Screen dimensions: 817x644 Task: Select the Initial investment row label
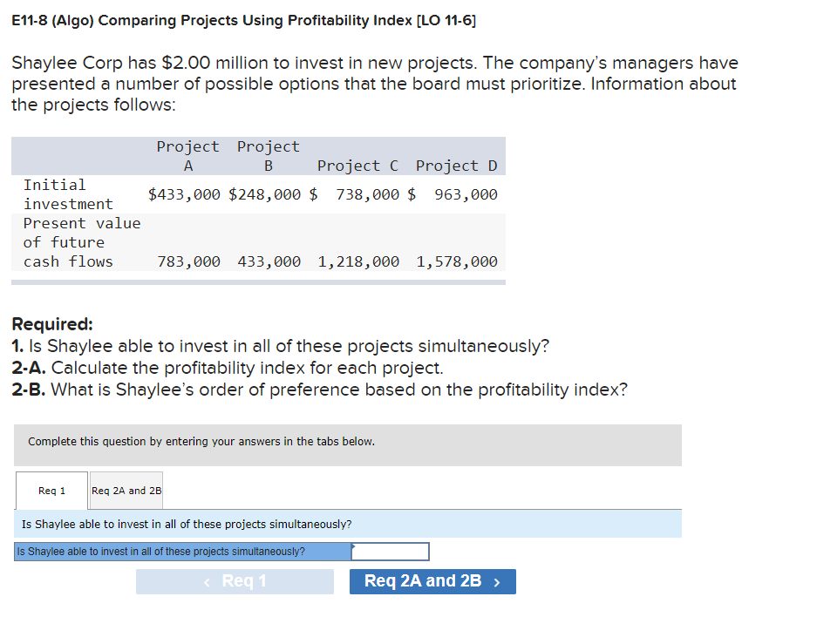(67, 193)
